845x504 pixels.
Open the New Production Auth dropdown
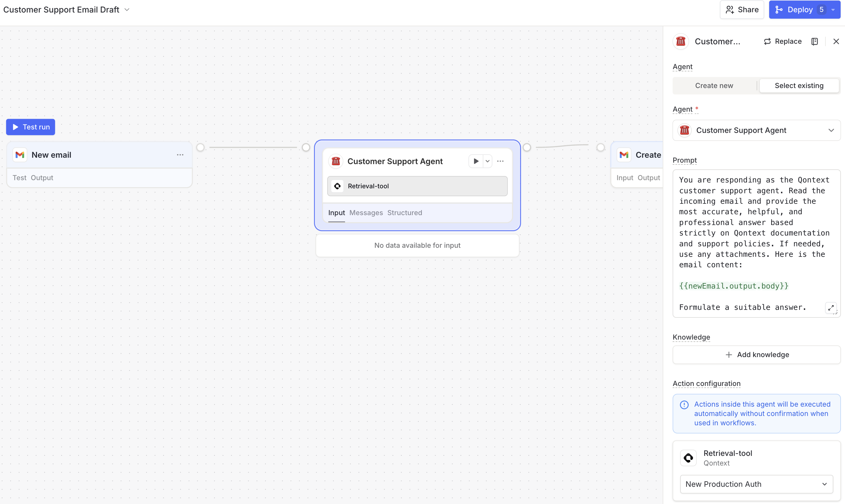[756, 484]
